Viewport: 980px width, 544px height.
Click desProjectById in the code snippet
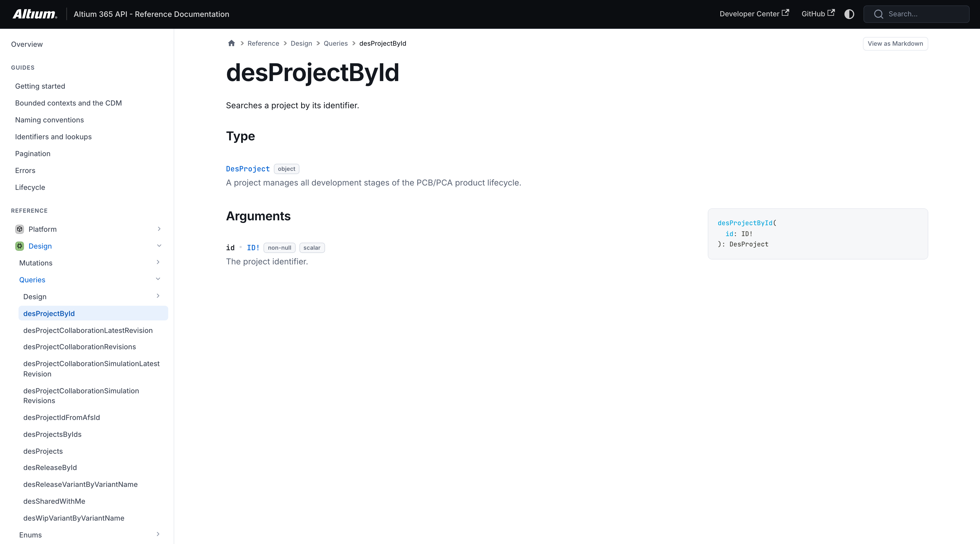point(745,223)
